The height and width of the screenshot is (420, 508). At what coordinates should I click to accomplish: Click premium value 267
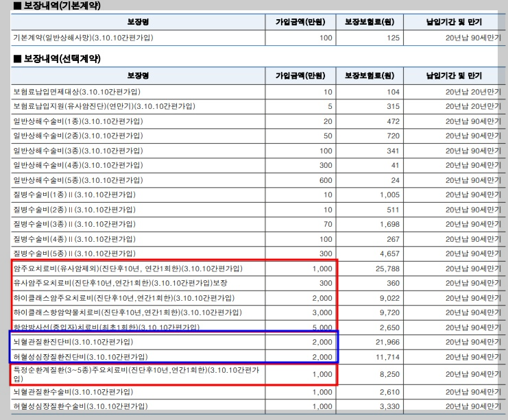(393, 239)
